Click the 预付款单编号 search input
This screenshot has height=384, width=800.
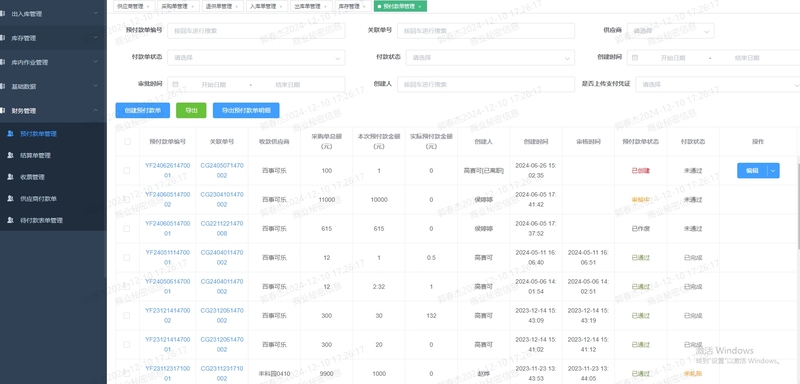tap(256, 31)
